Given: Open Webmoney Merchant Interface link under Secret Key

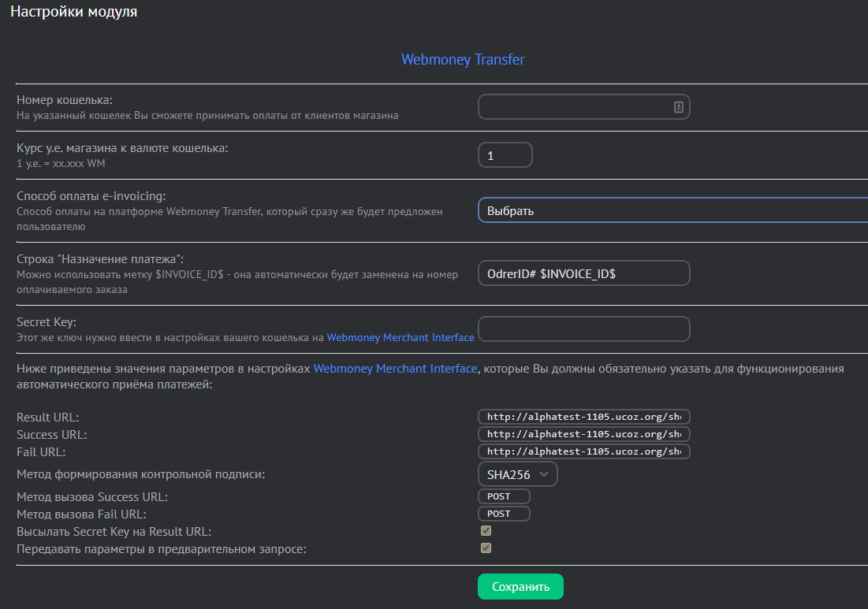Looking at the screenshot, I should click(x=400, y=337).
